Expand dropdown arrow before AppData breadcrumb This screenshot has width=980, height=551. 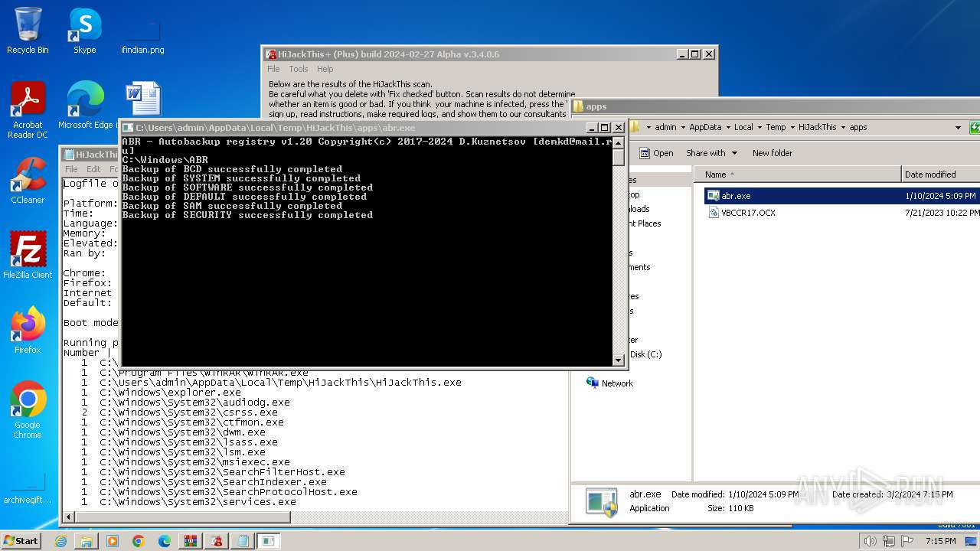(683, 128)
